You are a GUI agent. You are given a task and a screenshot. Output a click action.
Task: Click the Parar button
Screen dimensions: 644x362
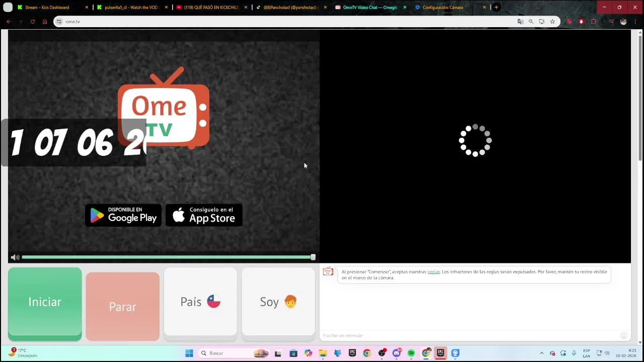click(123, 306)
